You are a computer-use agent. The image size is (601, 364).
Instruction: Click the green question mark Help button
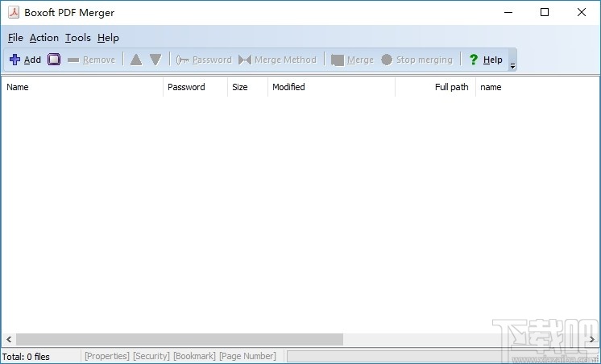tap(485, 60)
